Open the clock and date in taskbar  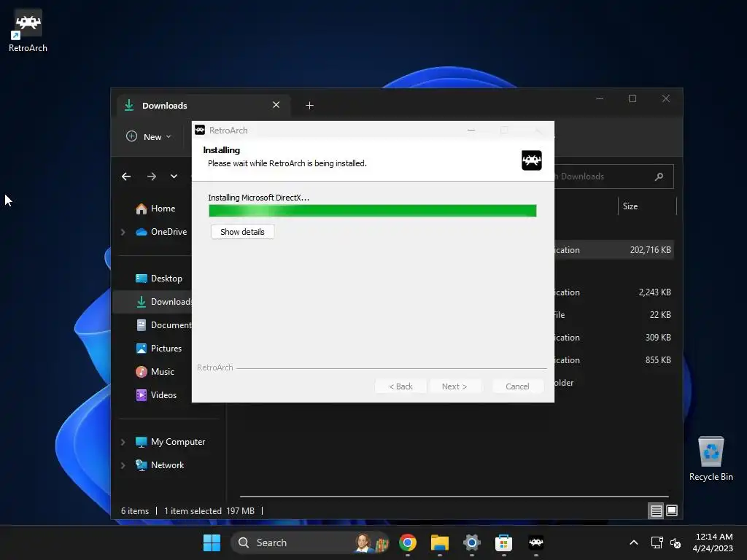(x=713, y=542)
